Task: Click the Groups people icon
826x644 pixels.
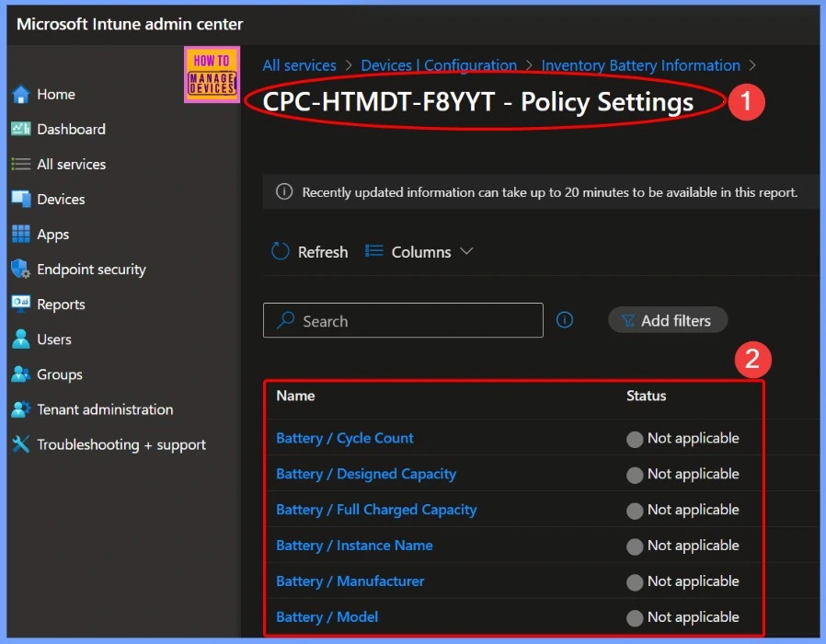Action: tap(21, 374)
